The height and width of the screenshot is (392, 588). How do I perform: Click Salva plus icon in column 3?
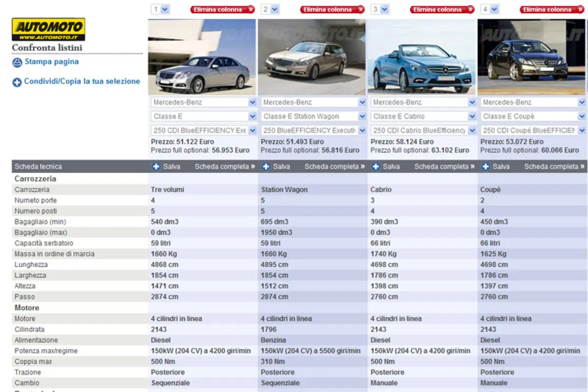(x=376, y=167)
